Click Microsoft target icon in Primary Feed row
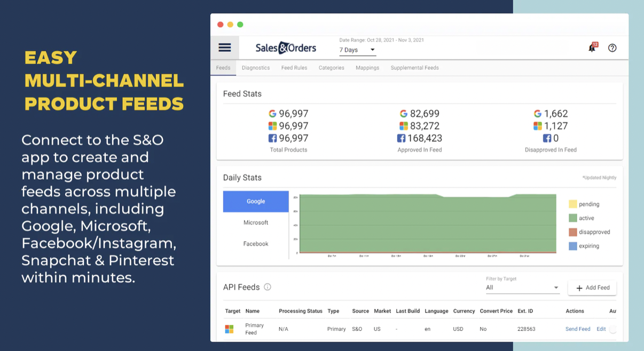The image size is (644, 351). (x=229, y=329)
